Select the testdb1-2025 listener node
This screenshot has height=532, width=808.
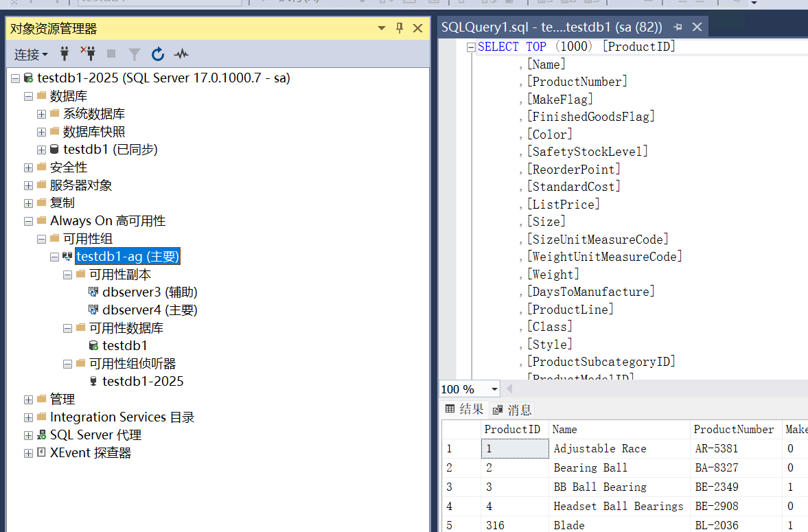(x=143, y=382)
